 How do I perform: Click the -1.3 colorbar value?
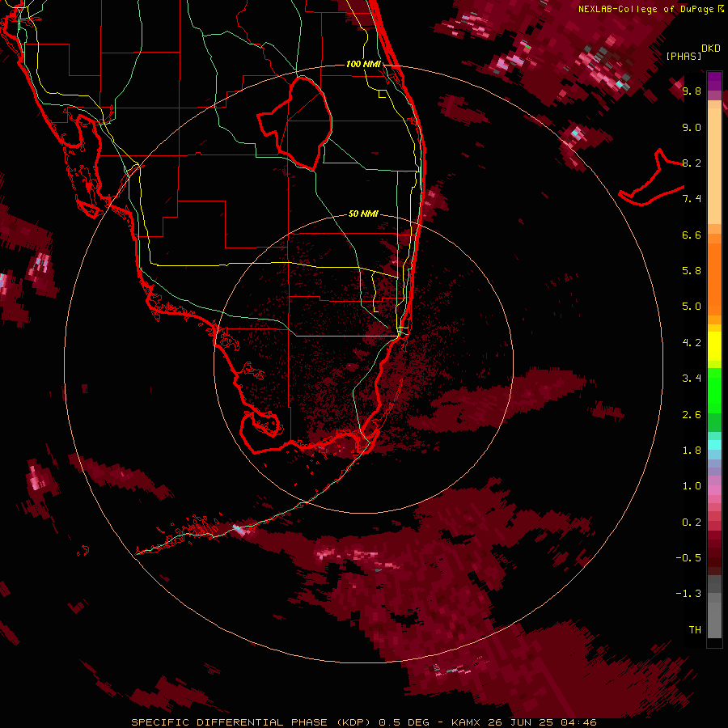[x=688, y=594]
